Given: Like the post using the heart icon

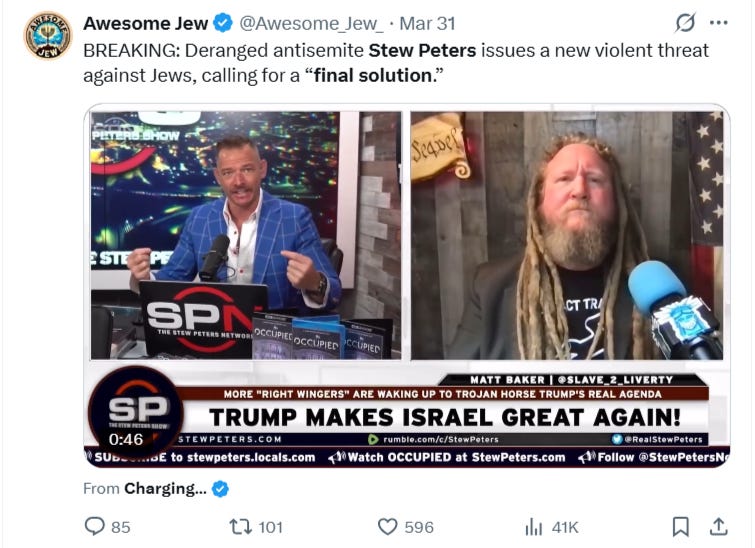Looking at the screenshot, I should click(x=388, y=526).
